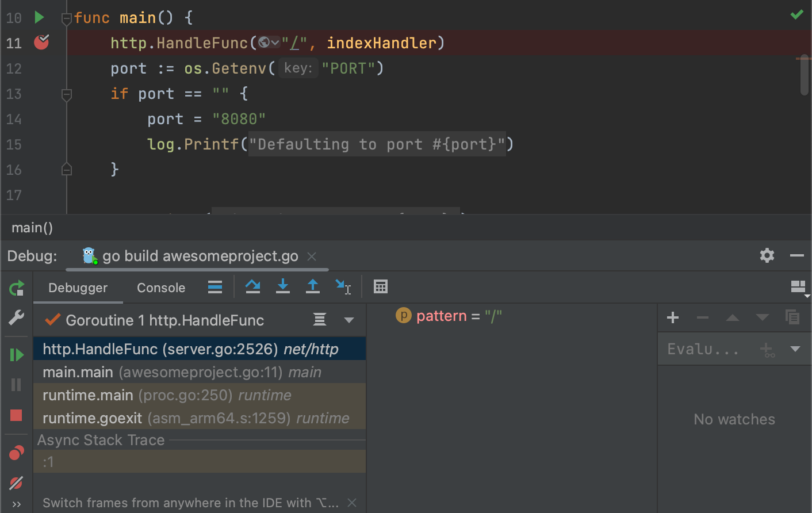This screenshot has width=812, height=513.
Task: Toggle the breakpoint on line 11
Action: point(41,41)
